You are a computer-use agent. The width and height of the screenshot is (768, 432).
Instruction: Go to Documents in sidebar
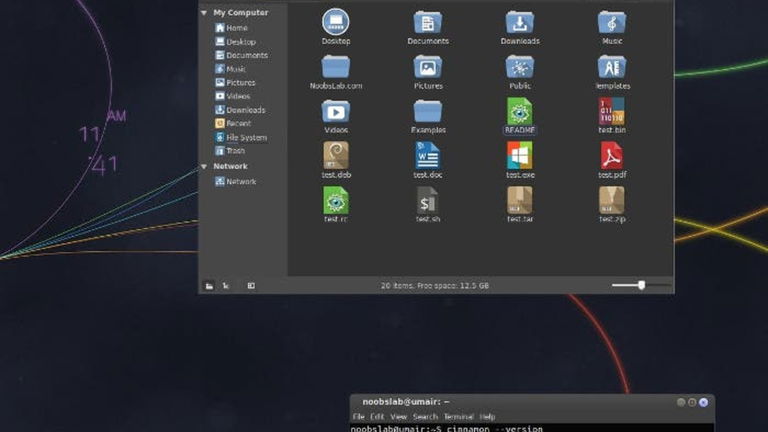pos(241,55)
